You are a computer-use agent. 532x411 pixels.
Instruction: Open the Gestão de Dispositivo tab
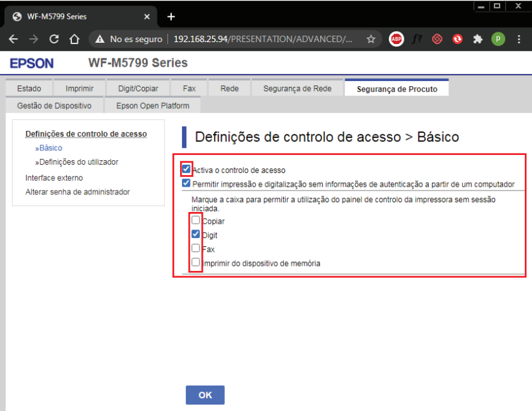(x=54, y=106)
